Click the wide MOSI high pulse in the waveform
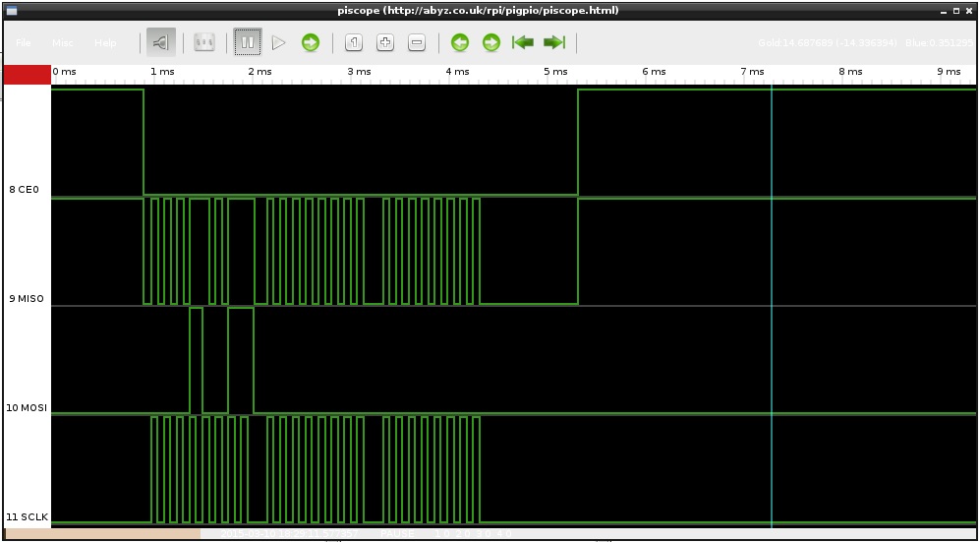The image size is (980, 542). pyautogui.click(x=241, y=360)
